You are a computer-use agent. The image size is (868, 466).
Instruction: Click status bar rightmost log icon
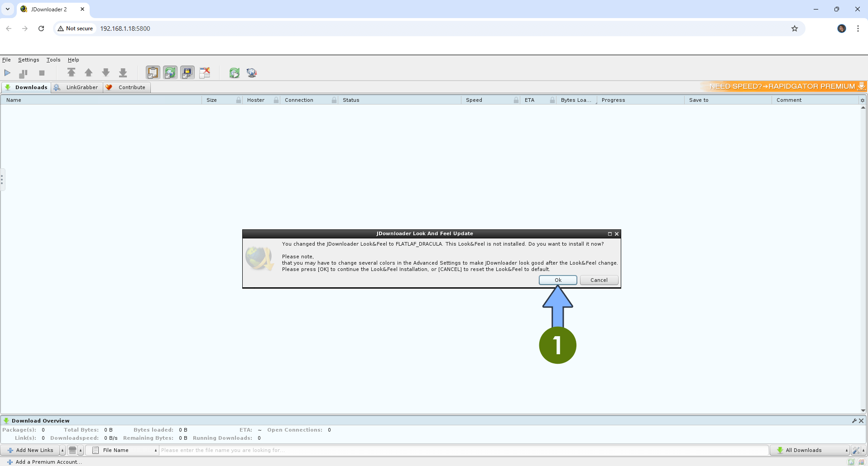(861, 462)
